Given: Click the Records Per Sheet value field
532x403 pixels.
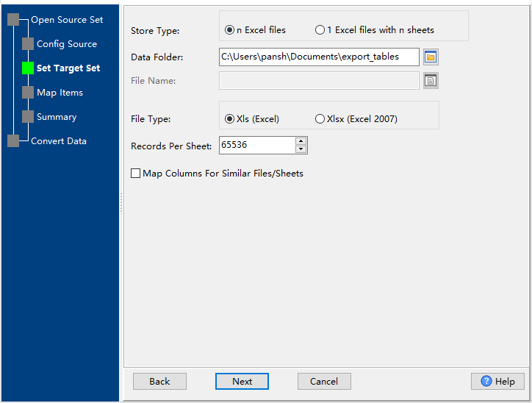Looking at the screenshot, I should [x=257, y=146].
